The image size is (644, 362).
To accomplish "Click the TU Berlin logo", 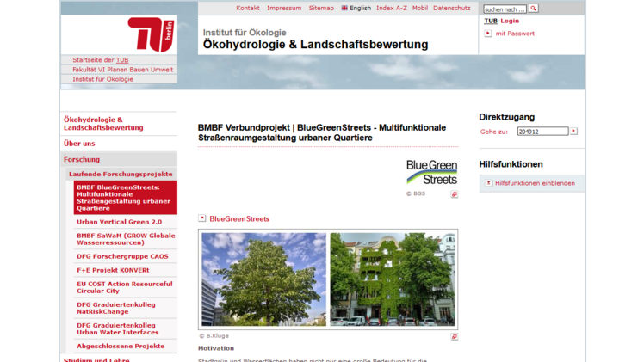I will [152, 34].
